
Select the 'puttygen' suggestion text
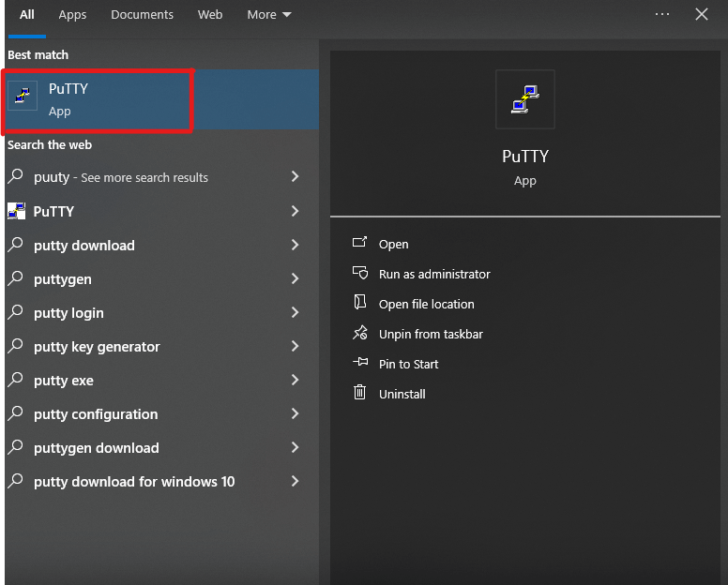pyautogui.click(x=62, y=279)
